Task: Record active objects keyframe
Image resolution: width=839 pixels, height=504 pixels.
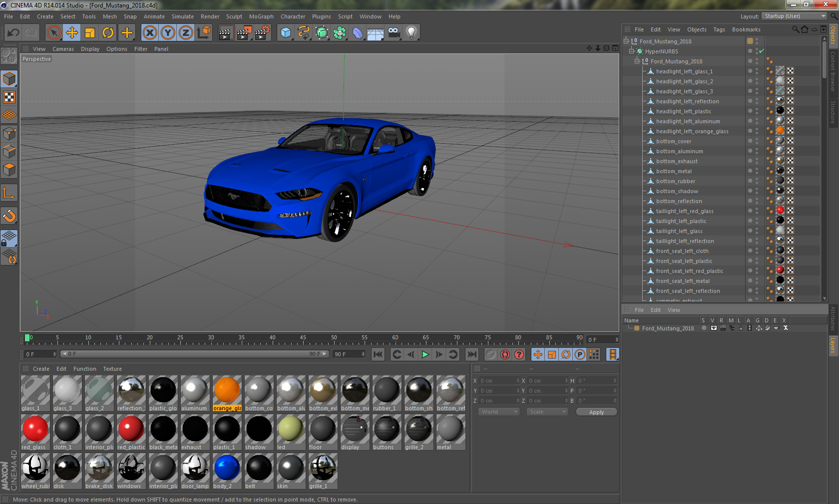Action: point(491,354)
